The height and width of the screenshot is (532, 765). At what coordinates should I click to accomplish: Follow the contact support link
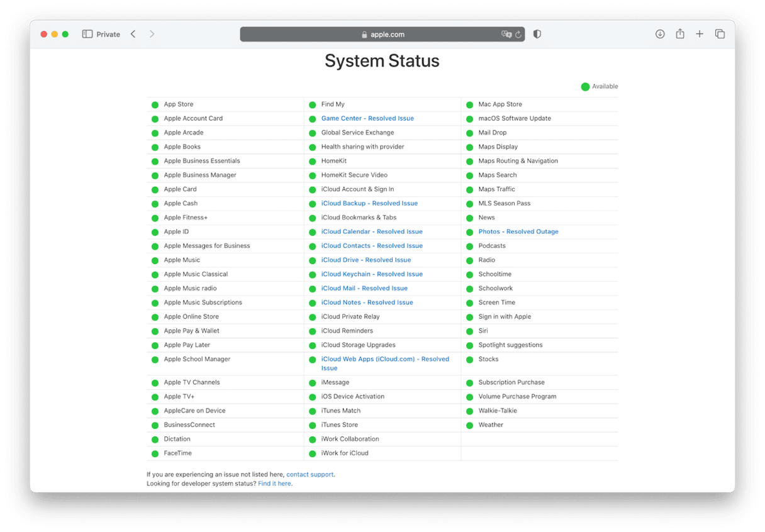pos(310,475)
